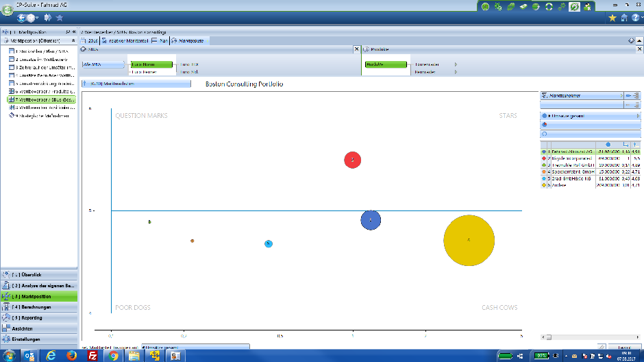The image size is (644, 362).
Task: Click the pie chart row icon
Action: pos(545,125)
